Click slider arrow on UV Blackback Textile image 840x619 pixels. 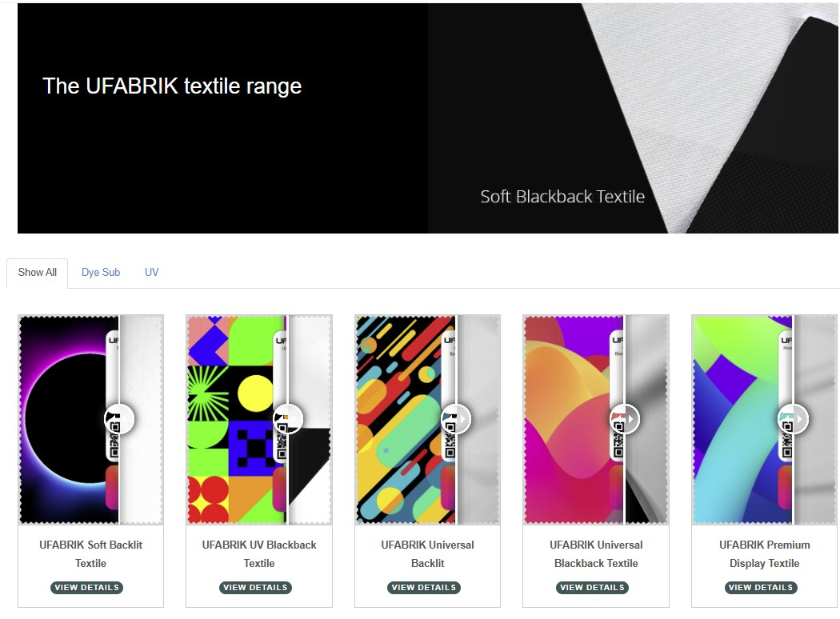pos(288,418)
